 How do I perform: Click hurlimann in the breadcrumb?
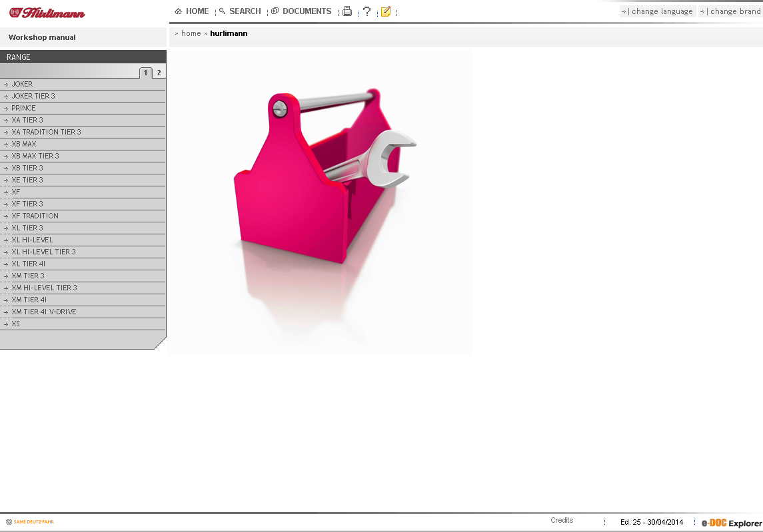point(229,33)
